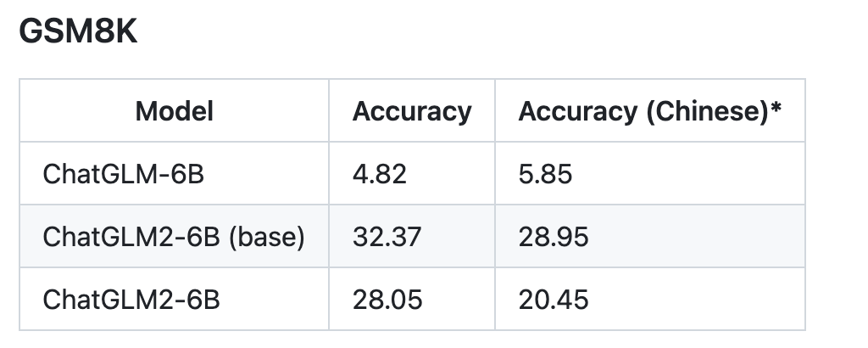Viewport: 868px width, 348px height.
Task: Click the 28.05 accuracy value
Action: 387,300
